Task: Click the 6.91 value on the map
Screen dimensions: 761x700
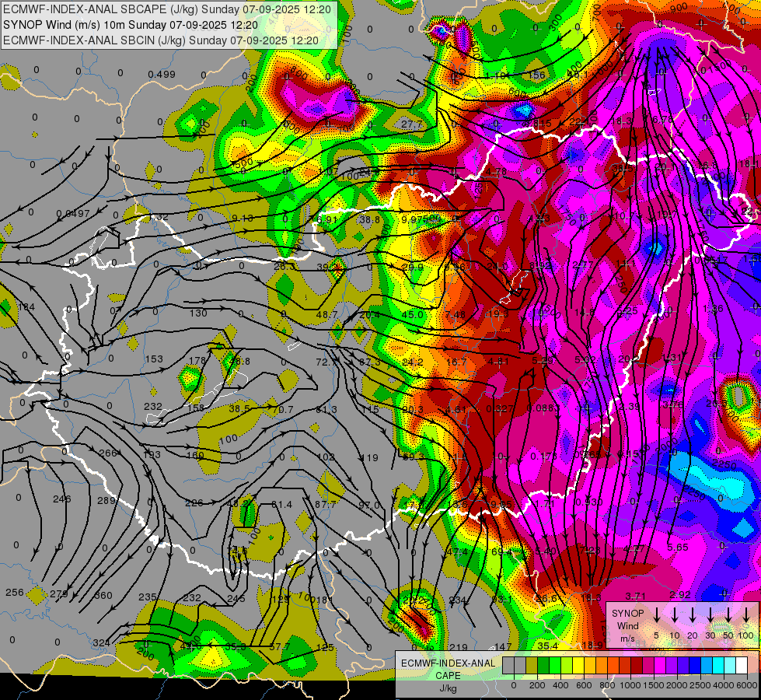Action: [x=326, y=219]
